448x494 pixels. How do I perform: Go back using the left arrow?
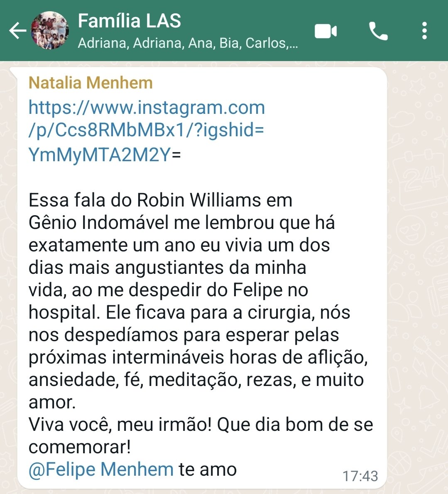(x=17, y=31)
